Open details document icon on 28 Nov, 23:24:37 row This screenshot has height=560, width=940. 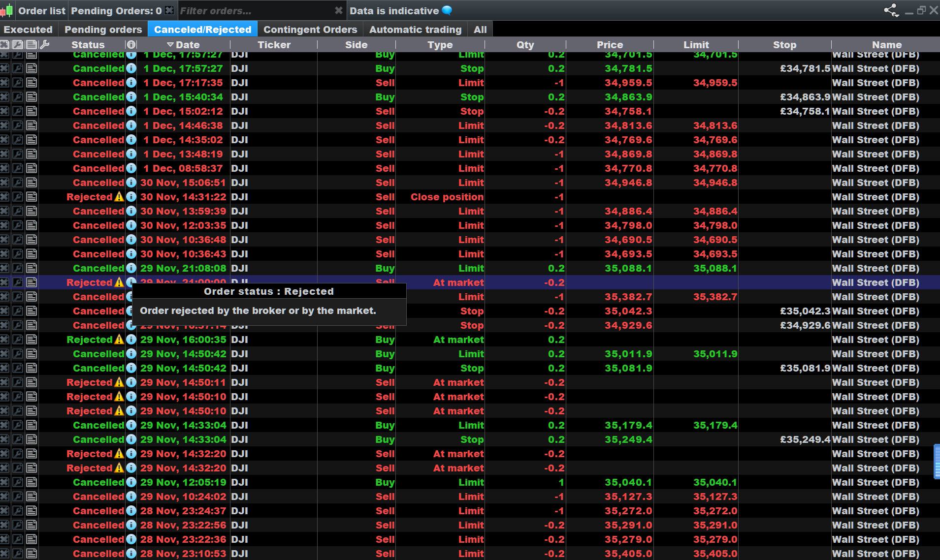point(32,511)
